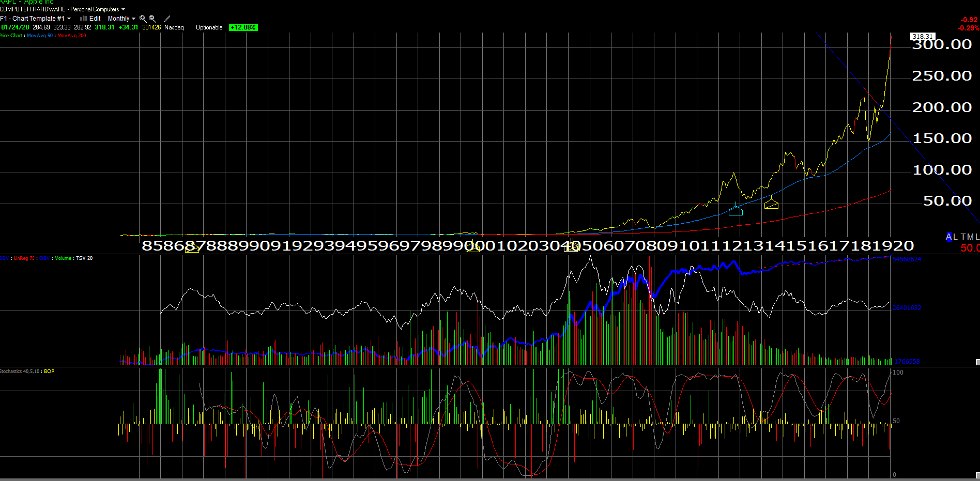This screenshot has height=481, width=980.
Task: Click the Nasdaq exchange label
Action: [174, 27]
